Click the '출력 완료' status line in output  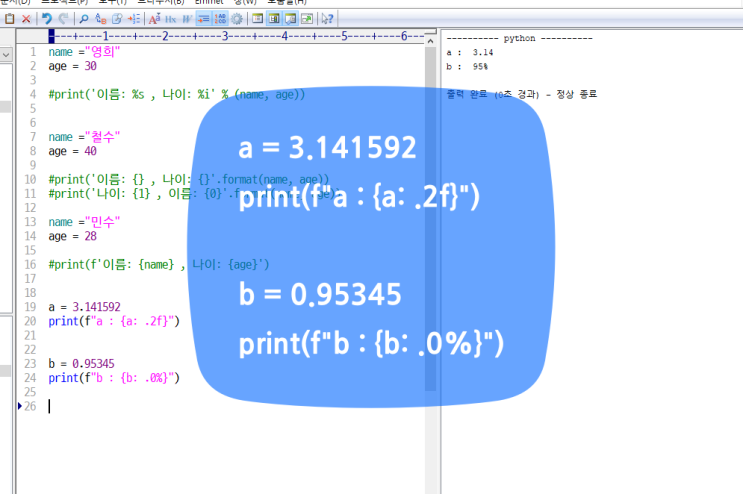click(x=522, y=94)
